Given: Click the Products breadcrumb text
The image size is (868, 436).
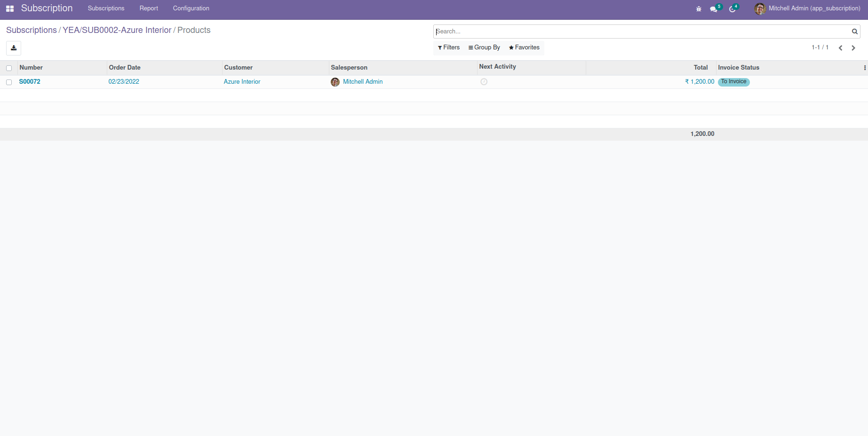Looking at the screenshot, I should pyautogui.click(x=194, y=30).
